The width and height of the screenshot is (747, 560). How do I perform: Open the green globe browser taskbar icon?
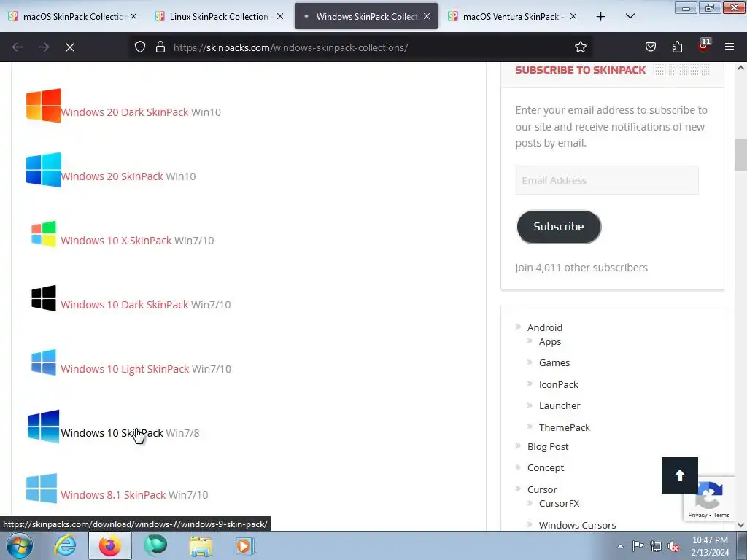(x=155, y=545)
